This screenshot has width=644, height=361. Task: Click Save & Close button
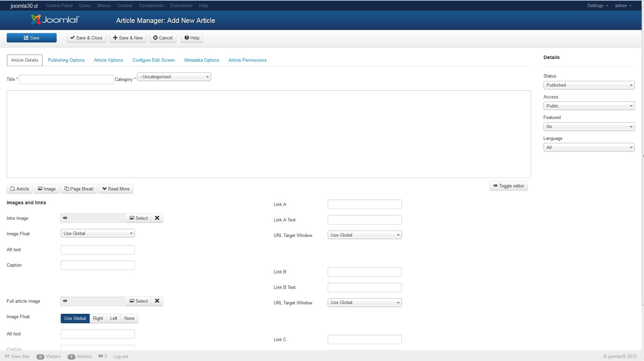86,38
